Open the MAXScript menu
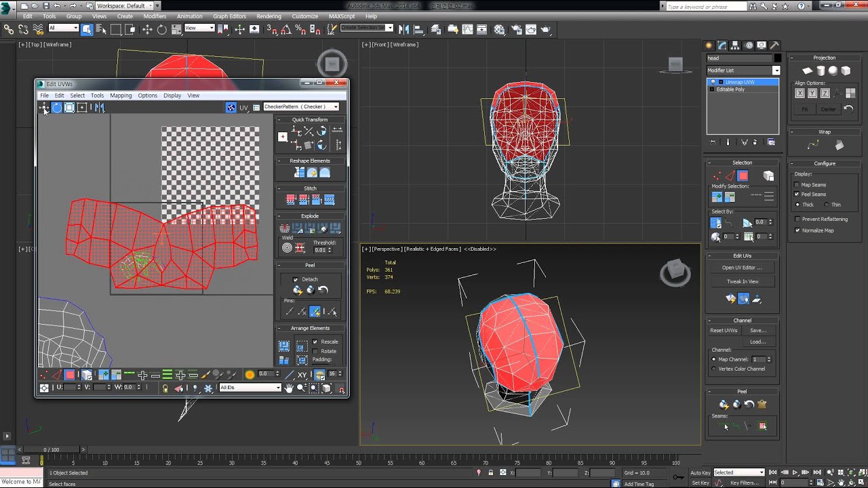Screen dimensions: 868x488 click(343, 16)
